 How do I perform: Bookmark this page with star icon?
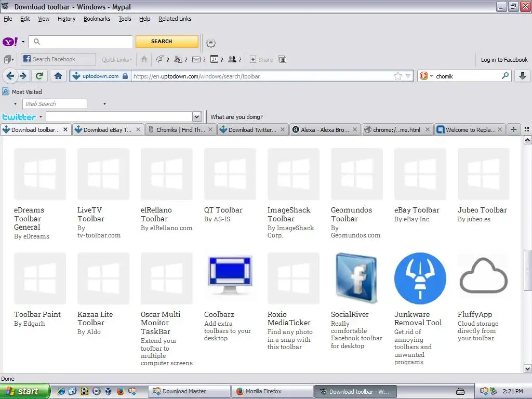[398, 76]
